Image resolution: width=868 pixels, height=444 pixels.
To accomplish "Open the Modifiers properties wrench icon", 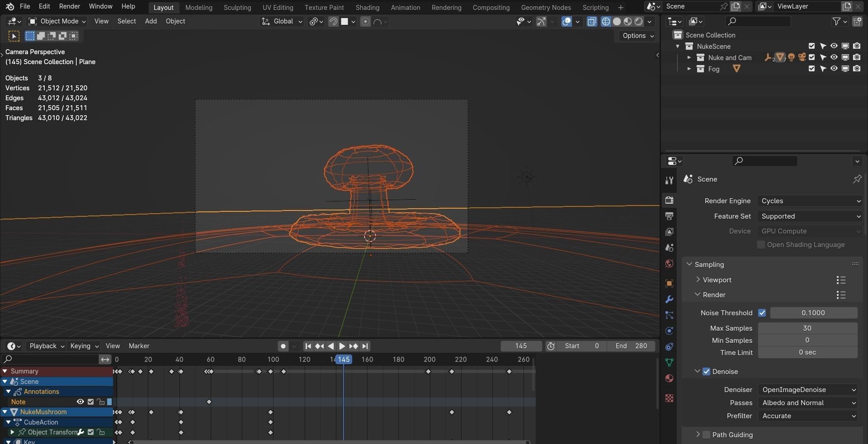I will click(x=670, y=299).
